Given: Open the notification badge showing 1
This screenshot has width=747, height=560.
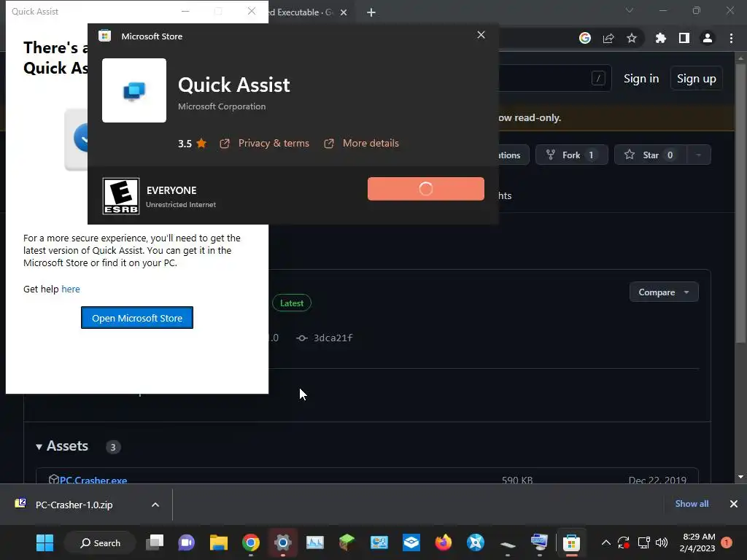Looking at the screenshot, I should 727,542.
